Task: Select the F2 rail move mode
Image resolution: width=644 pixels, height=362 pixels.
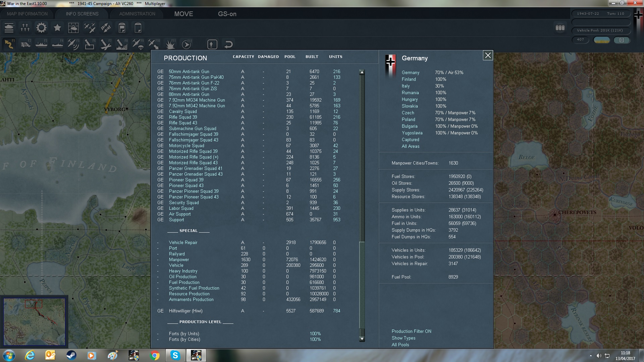Action: 25,44
